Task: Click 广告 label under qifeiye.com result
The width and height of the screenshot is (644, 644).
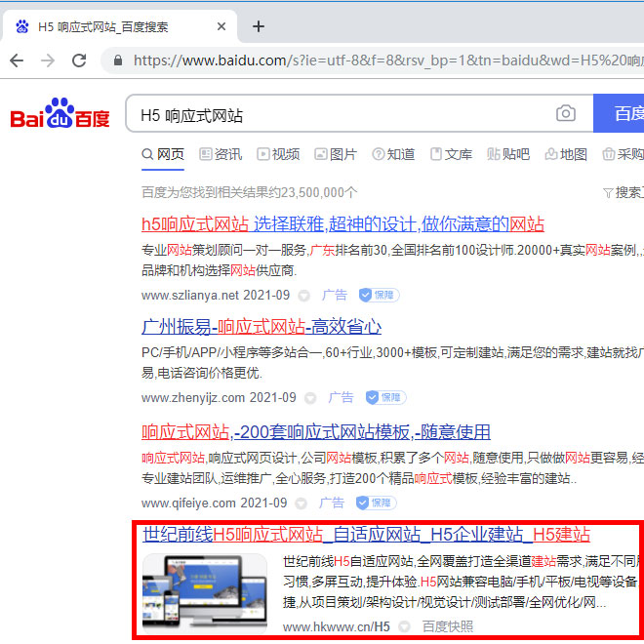Action: [x=332, y=503]
